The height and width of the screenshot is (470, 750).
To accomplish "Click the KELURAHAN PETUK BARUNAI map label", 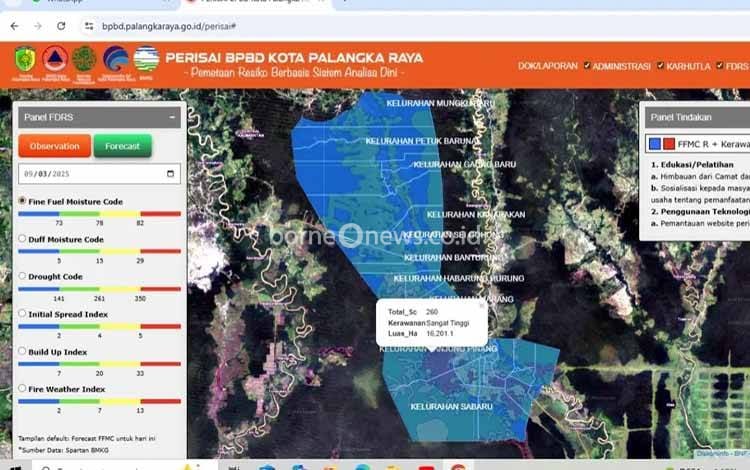I will pos(422,141).
